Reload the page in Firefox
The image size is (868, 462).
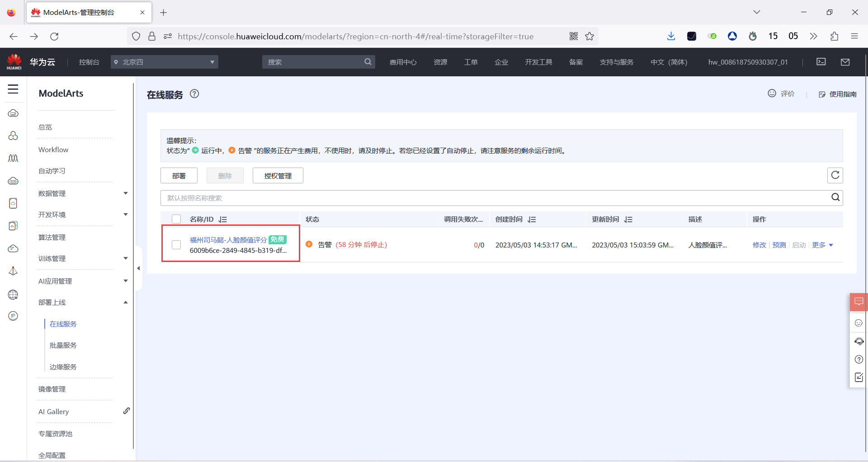pos(54,36)
